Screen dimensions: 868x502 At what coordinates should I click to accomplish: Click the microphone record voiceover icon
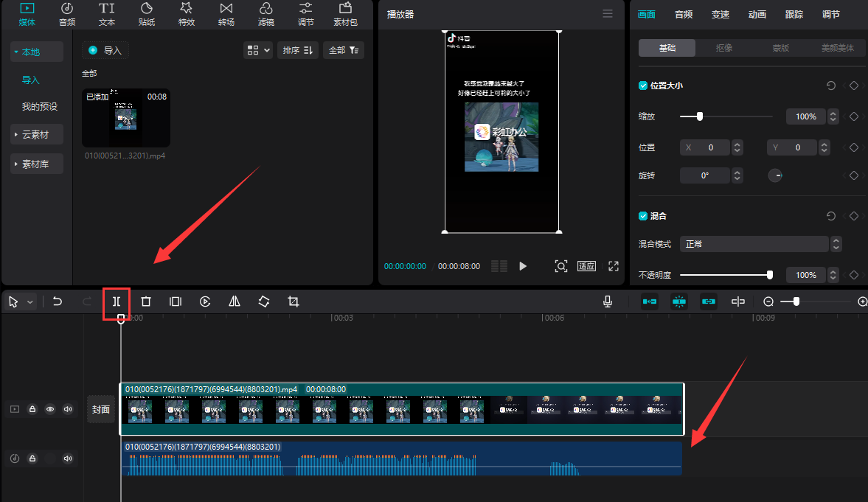608,301
